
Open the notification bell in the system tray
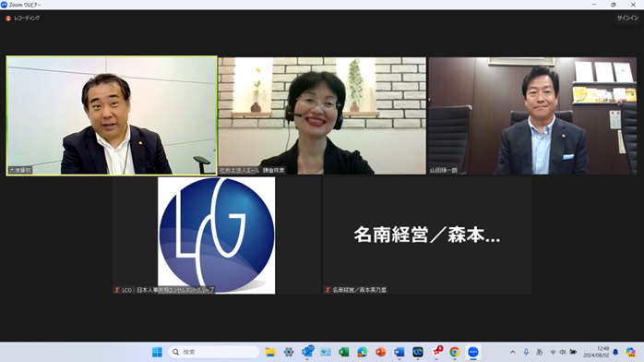coord(615,352)
